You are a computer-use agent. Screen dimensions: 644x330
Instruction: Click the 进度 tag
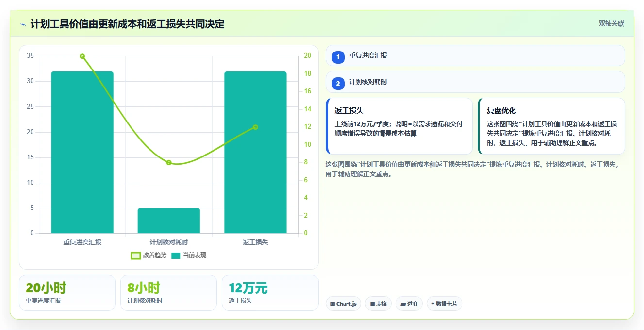pyautogui.click(x=409, y=304)
